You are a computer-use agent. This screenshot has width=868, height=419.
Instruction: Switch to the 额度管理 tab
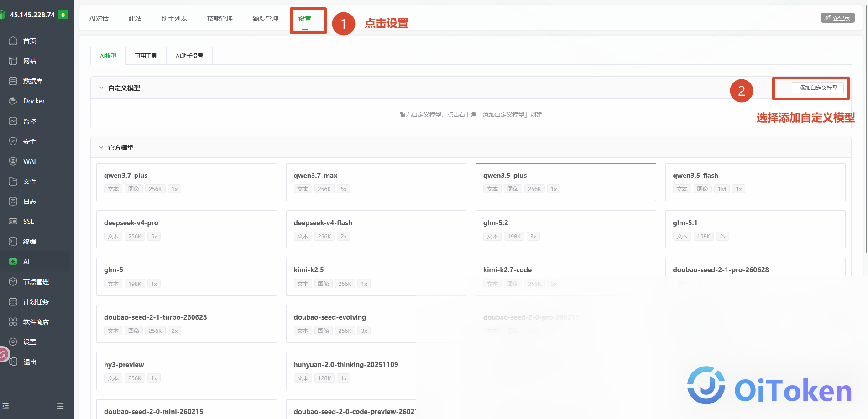266,18
